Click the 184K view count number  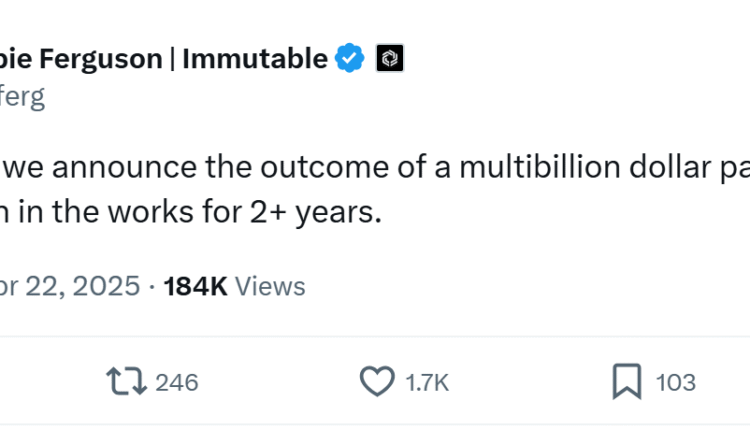(196, 287)
